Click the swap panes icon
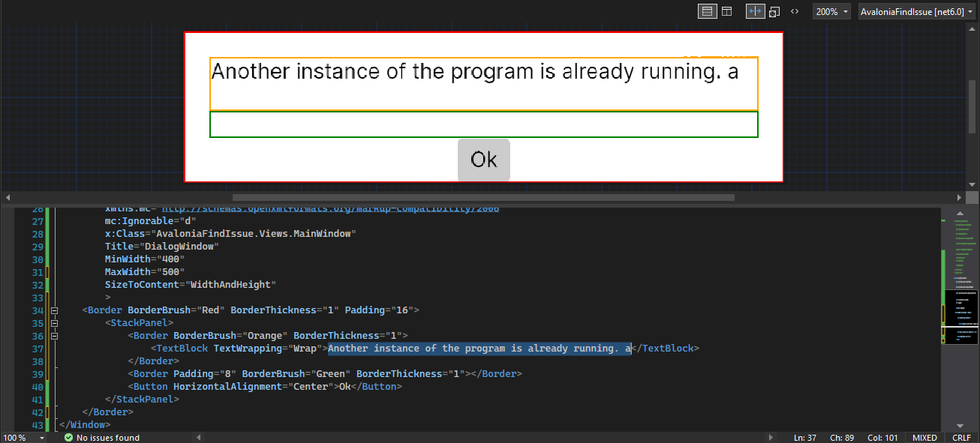Screen dimensions: 980x443 coord(774,10)
